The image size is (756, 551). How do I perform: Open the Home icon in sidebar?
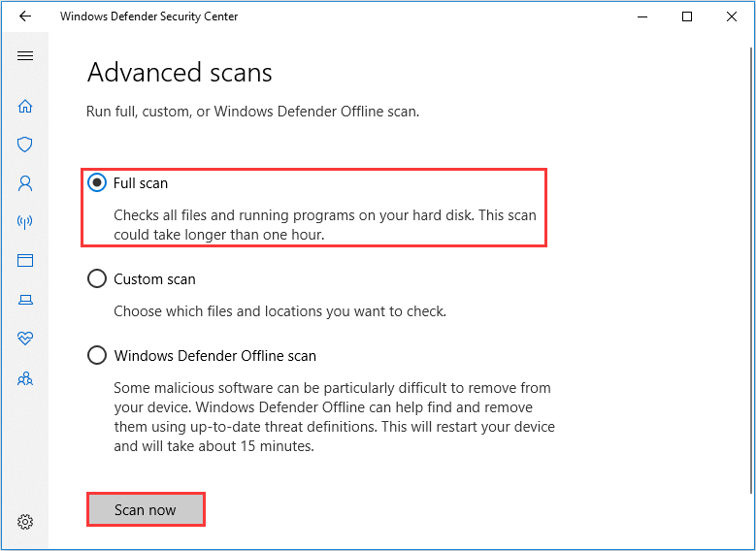pos(25,106)
